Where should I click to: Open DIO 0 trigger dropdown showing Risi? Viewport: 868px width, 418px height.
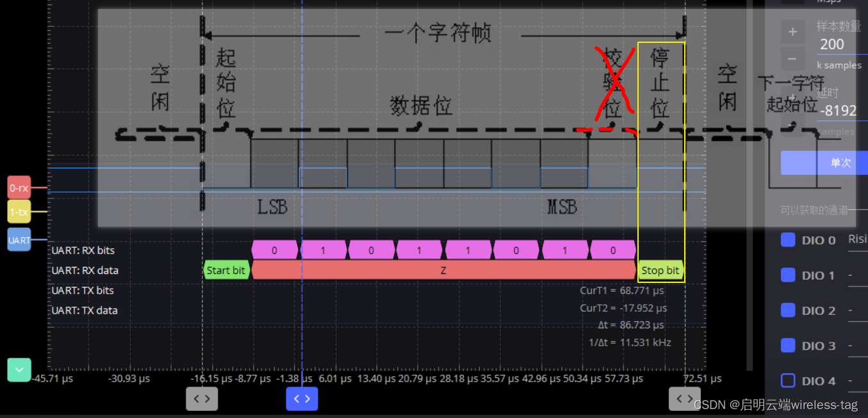(x=858, y=239)
